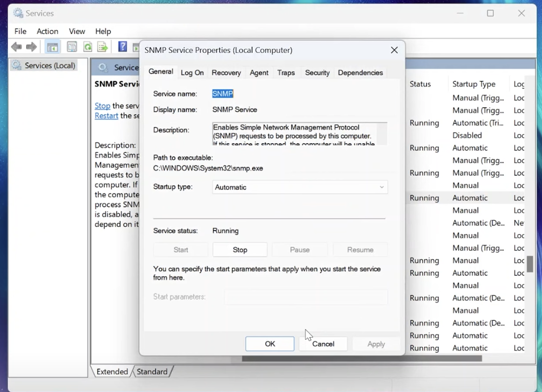This screenshot has height=392, width=542.
Task: Click the greyed-out Start button
Action: [x=181, y=250]
